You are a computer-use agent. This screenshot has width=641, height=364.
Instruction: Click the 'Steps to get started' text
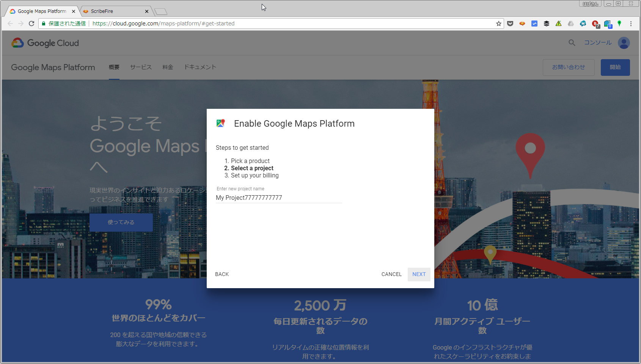[x=242, y=148]
